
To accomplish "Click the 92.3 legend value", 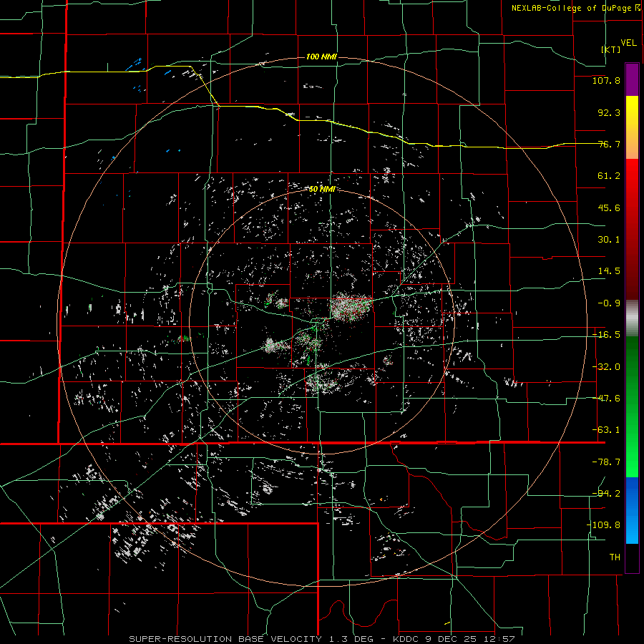I will [x=609, y=112].
